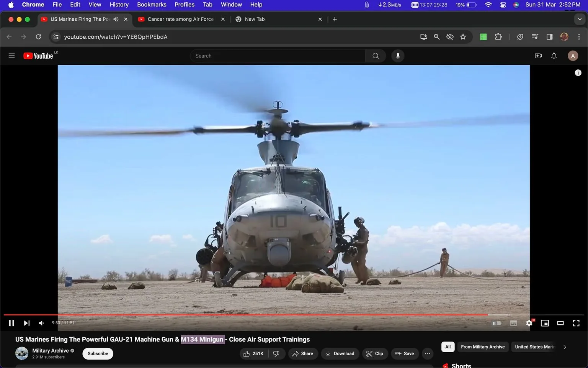The image size is (588, 368).
Task: Enable miniplayer mode
Action: point(544,323)
